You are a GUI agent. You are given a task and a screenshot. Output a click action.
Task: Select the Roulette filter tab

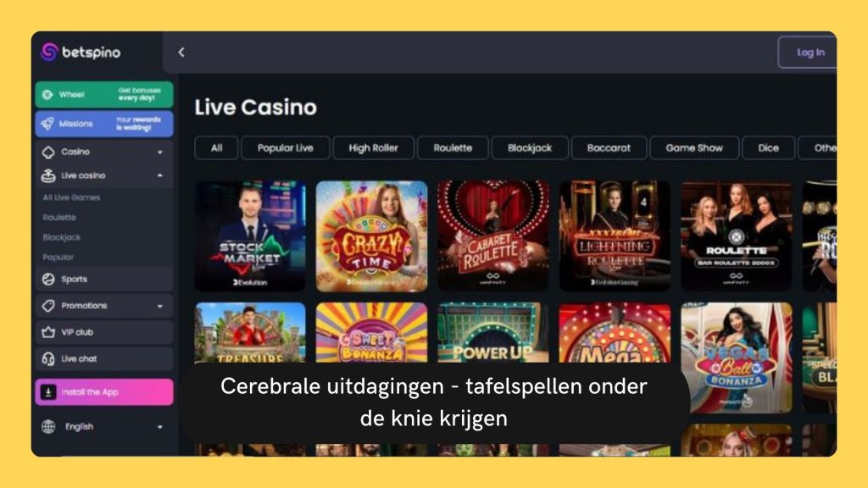tap(453, 147)
